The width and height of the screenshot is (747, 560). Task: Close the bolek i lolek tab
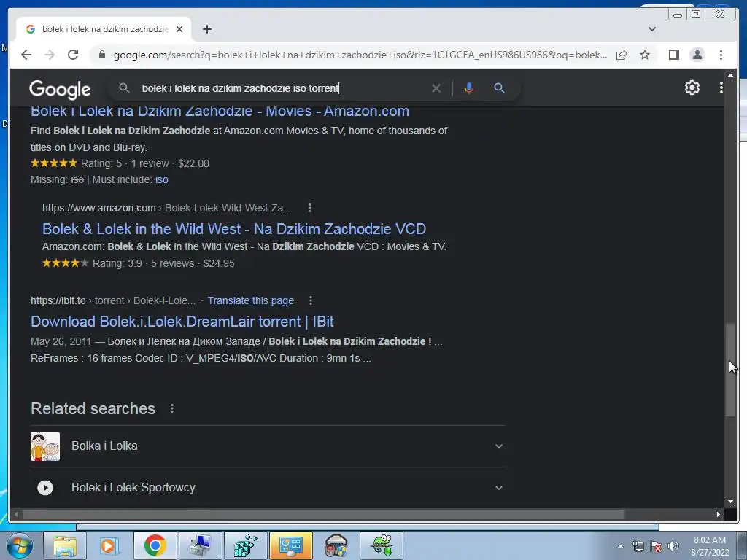click(x=179, y=29)
